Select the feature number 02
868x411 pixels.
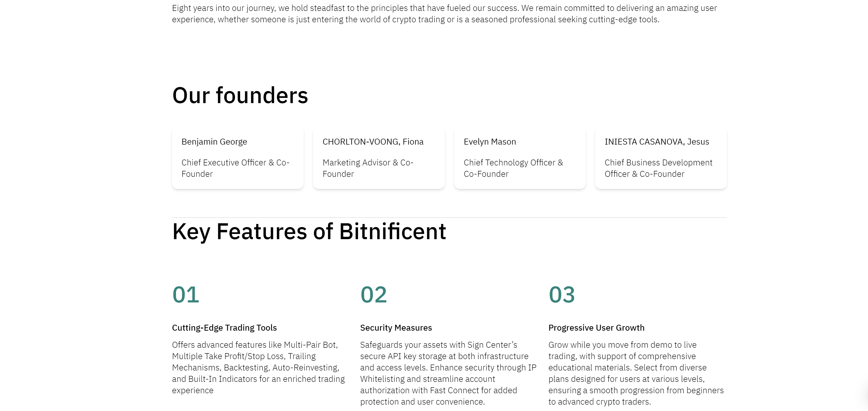[x=373, y=295]
